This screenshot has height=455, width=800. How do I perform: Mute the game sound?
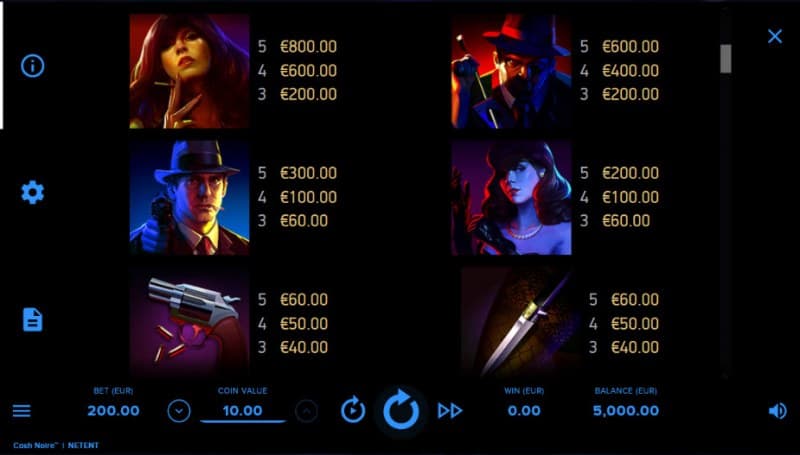(x=778, y=411)
